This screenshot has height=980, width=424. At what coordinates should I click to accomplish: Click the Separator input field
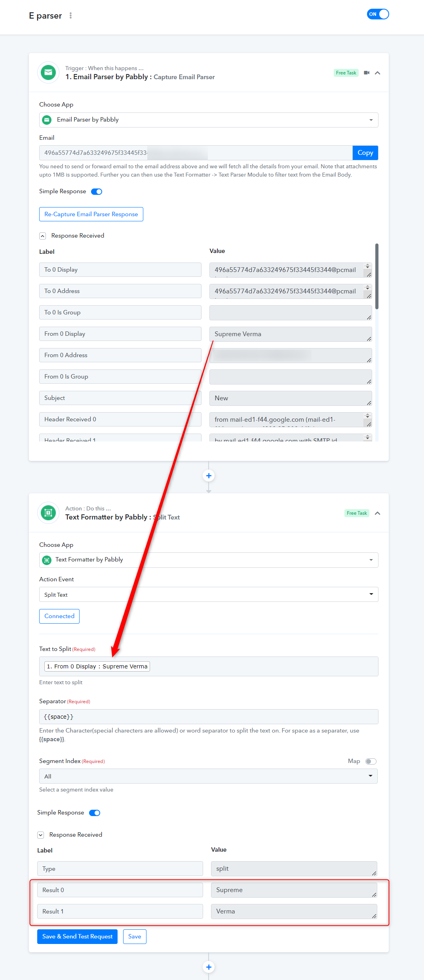209,717
